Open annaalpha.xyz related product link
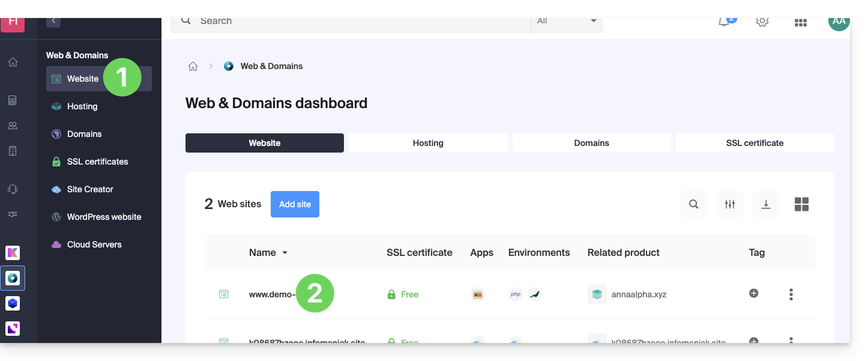The image size is (868, 361). 639,294
